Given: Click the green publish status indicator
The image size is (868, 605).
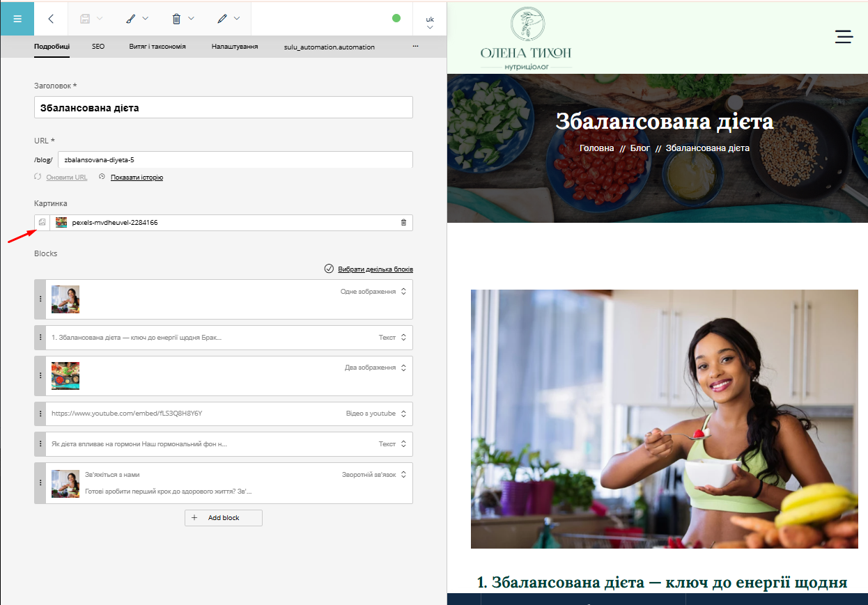Looking at the screenshot, I should [396, 18].
